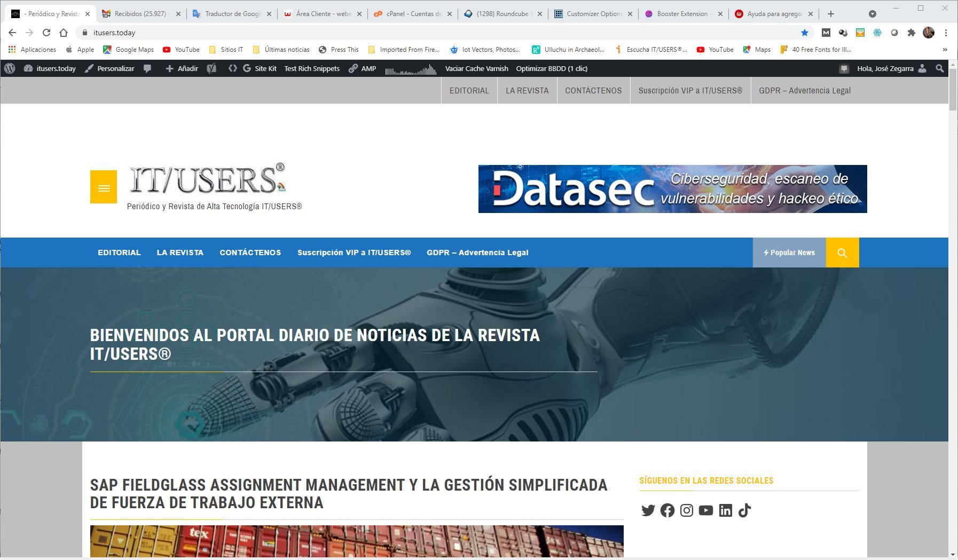
Task: Click the yellow search button in navigation bar
Action: pyautogui.click(x=842, y=253)
